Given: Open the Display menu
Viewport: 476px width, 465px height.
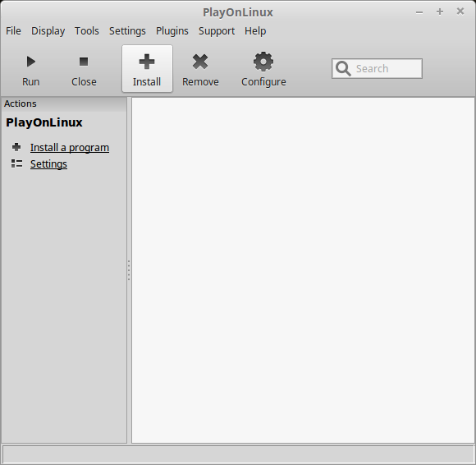Looking at the screenshot, I should [x=48, y=31].
